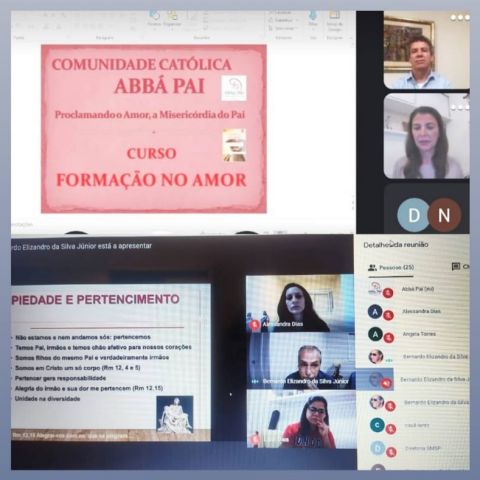Image resolution: width=480 pixels, height=480 pixels.
Task: Open the Formas gallery in the PowerPoint ribbon
Action: tap(154, 19)
